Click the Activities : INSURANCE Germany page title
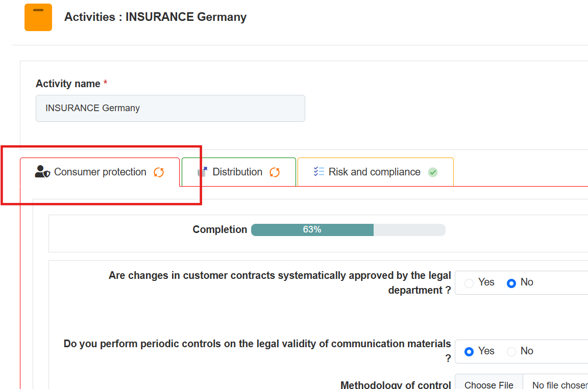The height and width of the screenshot is (389, 588). coord(155,17)
